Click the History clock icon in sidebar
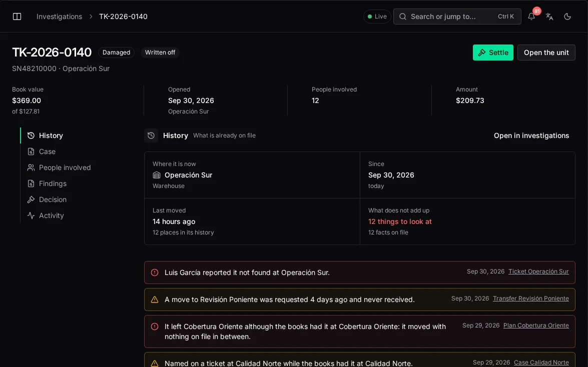Image resolution: width=588 pixels, height=367 pixels. click(x=31, y=135)
